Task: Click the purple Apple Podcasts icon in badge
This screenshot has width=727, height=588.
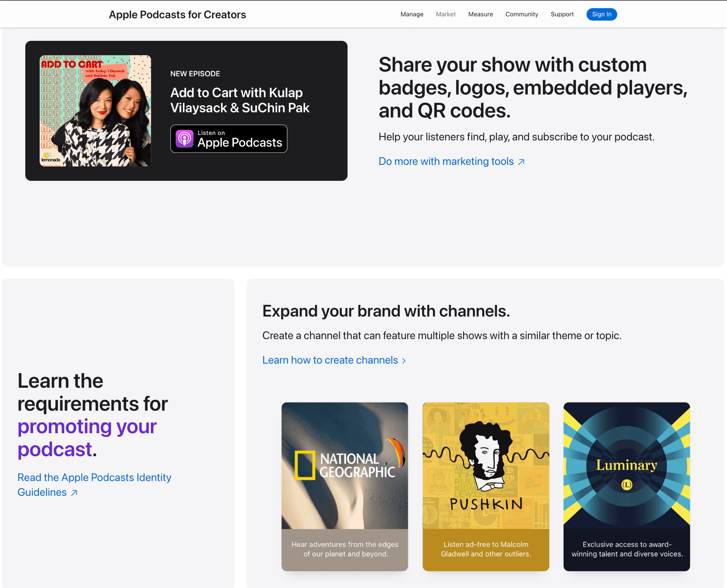Action: [184, 139]
